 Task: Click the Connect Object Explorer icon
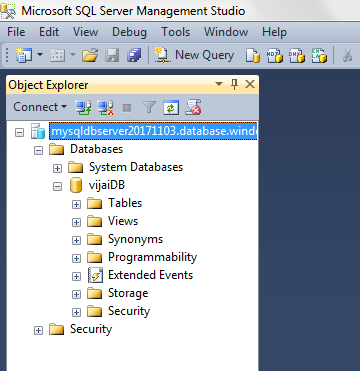point(83,107)
